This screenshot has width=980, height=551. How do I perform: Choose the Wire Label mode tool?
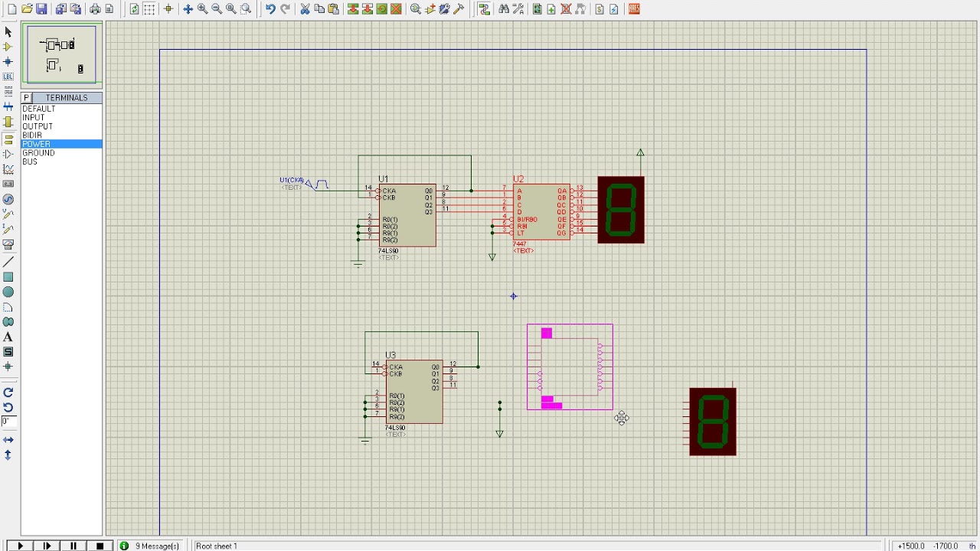click(x=8, y=77)
